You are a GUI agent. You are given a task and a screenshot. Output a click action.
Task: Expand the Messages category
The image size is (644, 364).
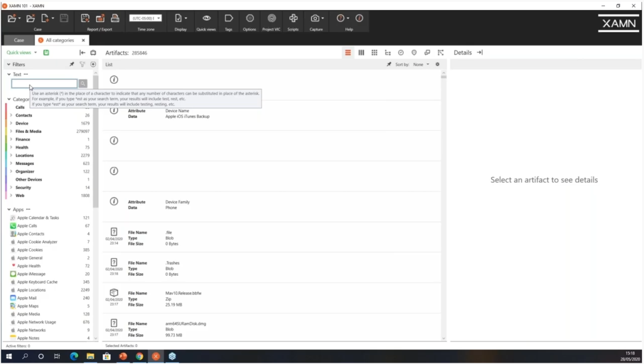click(x=11, y=164)
